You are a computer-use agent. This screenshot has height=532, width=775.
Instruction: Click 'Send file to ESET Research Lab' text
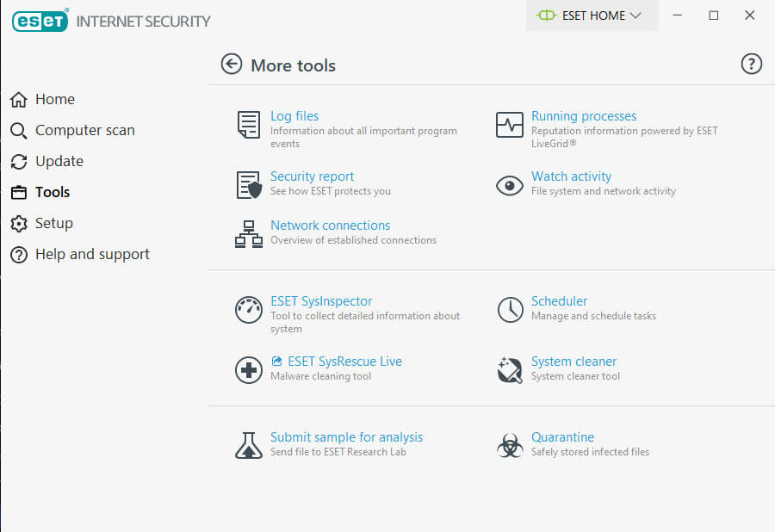pos(338,451)
